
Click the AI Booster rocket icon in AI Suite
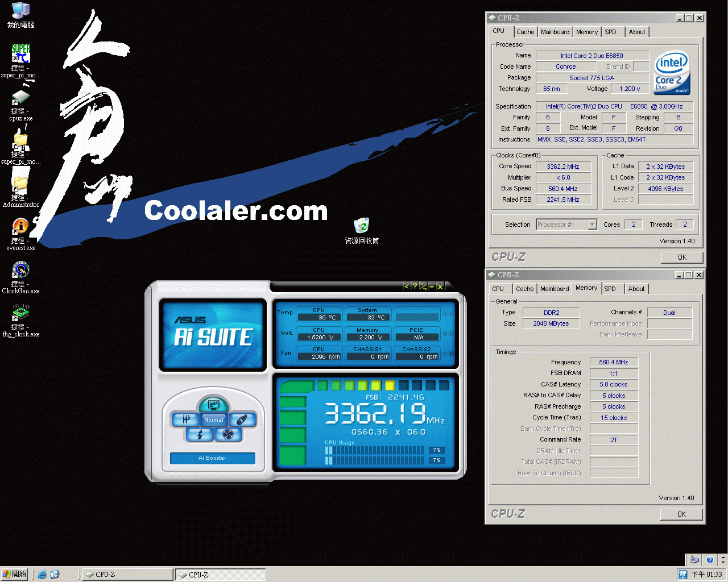point(243,419)
